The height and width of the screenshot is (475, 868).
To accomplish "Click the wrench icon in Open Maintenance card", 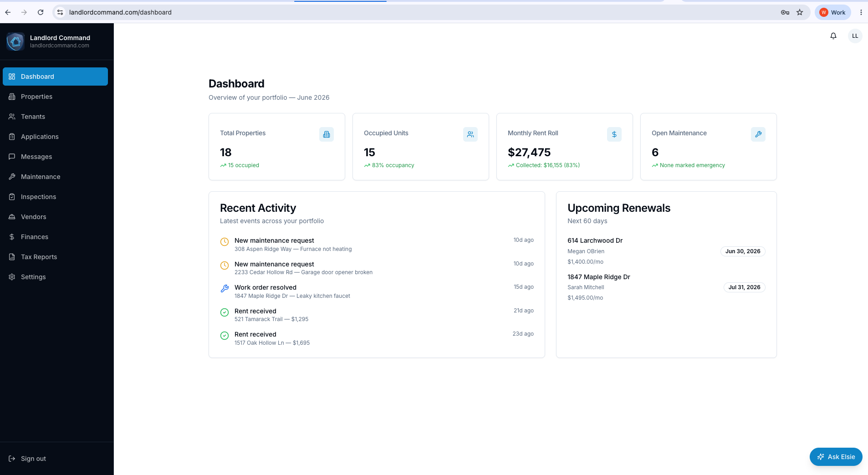I will click(x=758, y=134).
